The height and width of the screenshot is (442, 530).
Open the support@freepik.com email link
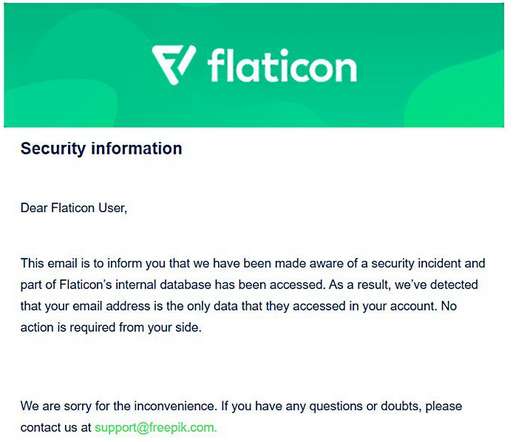tap(155, 427)
